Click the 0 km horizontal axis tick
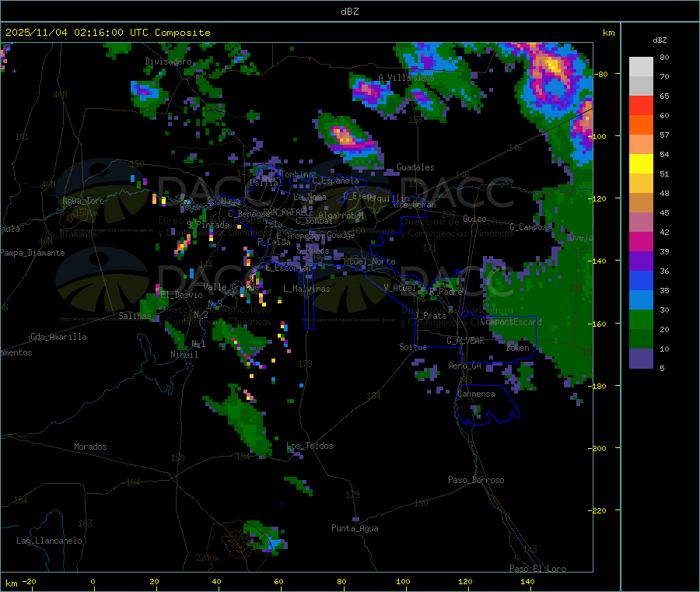Viewport: 700px width, 592px height. point(93,581)
